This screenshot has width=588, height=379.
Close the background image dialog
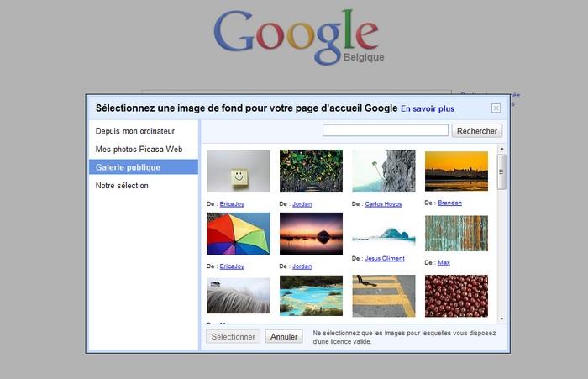[x=496, y=108]
